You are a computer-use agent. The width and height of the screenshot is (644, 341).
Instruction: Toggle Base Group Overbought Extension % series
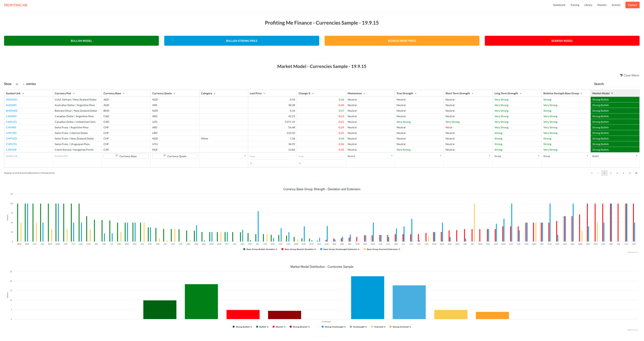(340, 249)
